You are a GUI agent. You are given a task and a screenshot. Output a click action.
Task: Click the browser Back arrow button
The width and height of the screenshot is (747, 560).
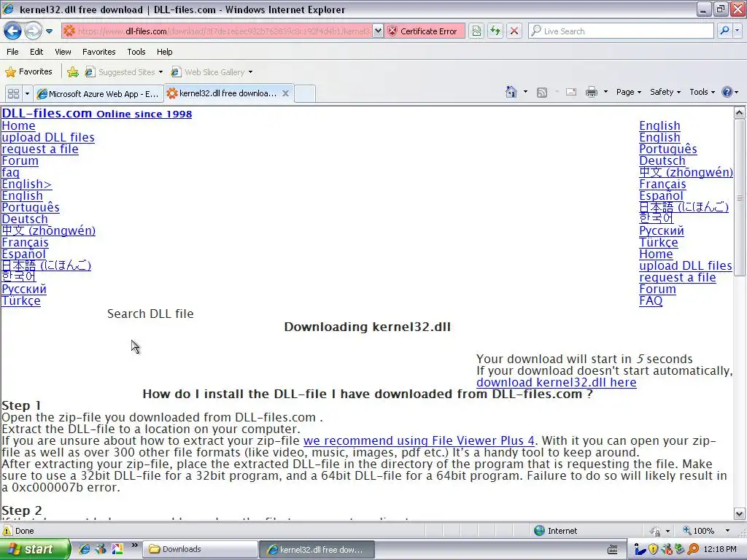(12, 31)
